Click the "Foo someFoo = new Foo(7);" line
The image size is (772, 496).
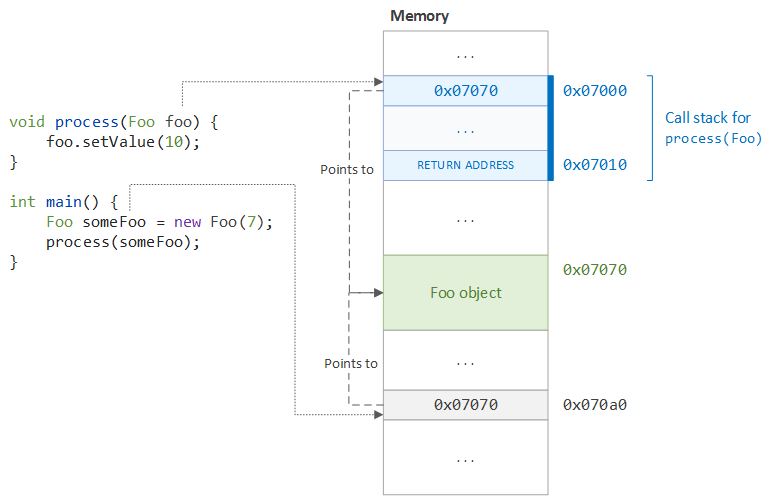click(x=159, y=221)
